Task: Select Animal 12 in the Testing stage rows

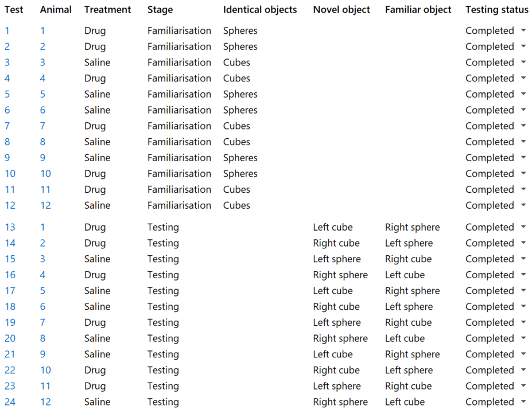Action: [45, 402]
